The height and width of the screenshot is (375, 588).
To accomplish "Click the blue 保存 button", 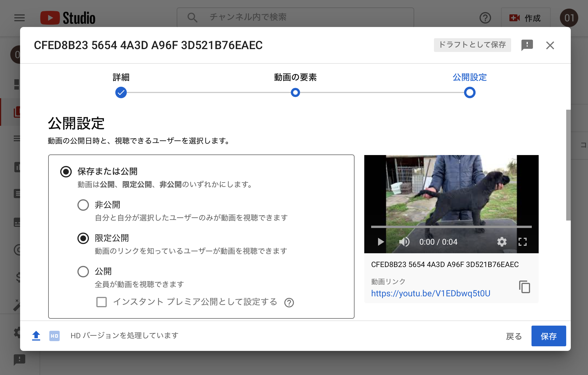I will 549,336.
